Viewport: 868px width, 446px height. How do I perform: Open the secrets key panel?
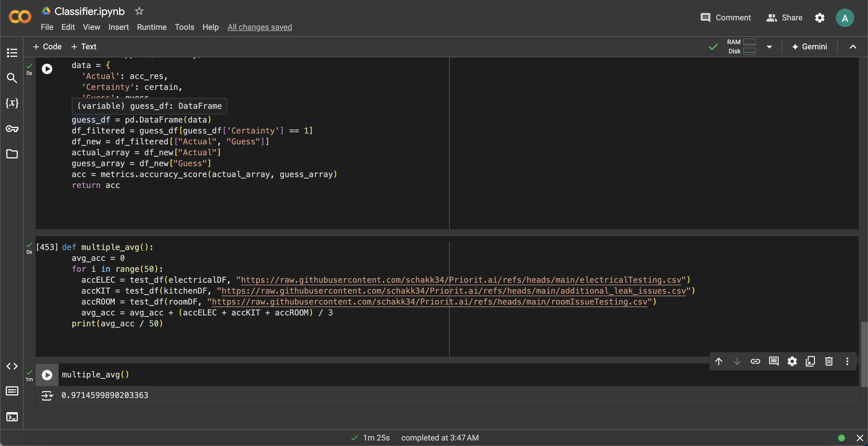point(12,129)
